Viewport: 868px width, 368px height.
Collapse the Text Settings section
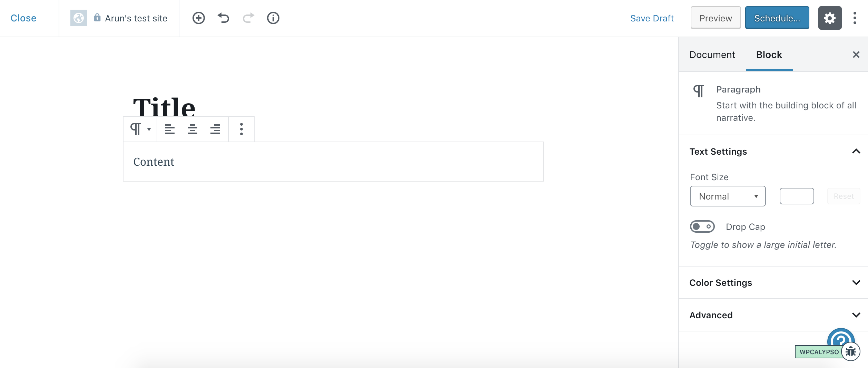click(x=857, y=151)
